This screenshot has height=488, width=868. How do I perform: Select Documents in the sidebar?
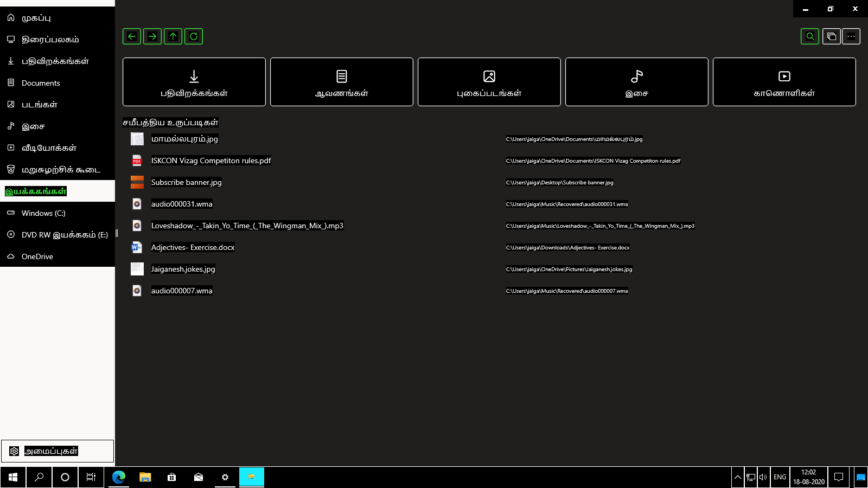coord(58,82)
